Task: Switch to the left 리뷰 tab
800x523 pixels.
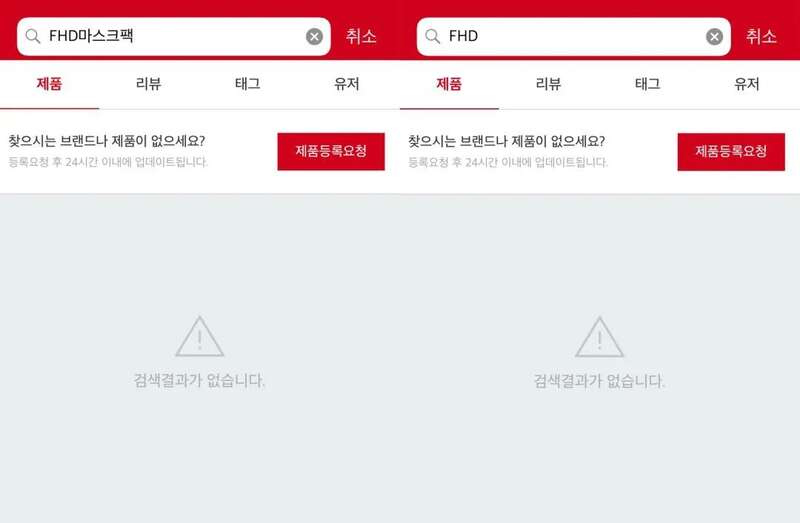Action: [148, 84]
